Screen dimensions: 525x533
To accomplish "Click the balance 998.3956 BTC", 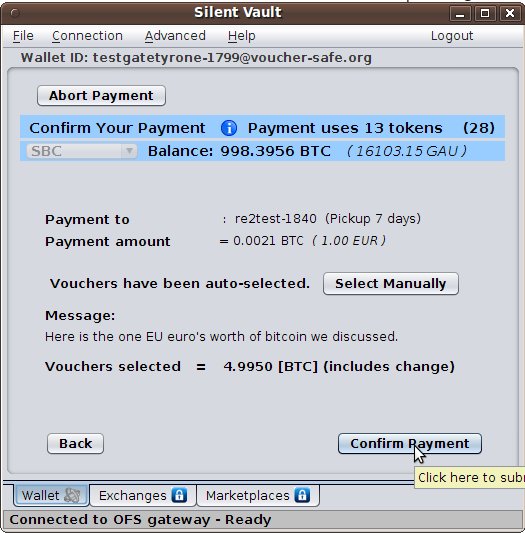I will (275, 151).
